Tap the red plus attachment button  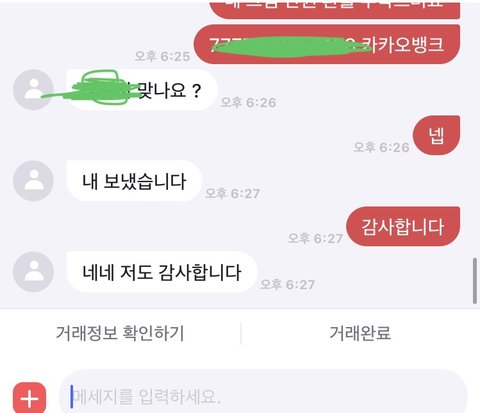click(x=30, y=398)
